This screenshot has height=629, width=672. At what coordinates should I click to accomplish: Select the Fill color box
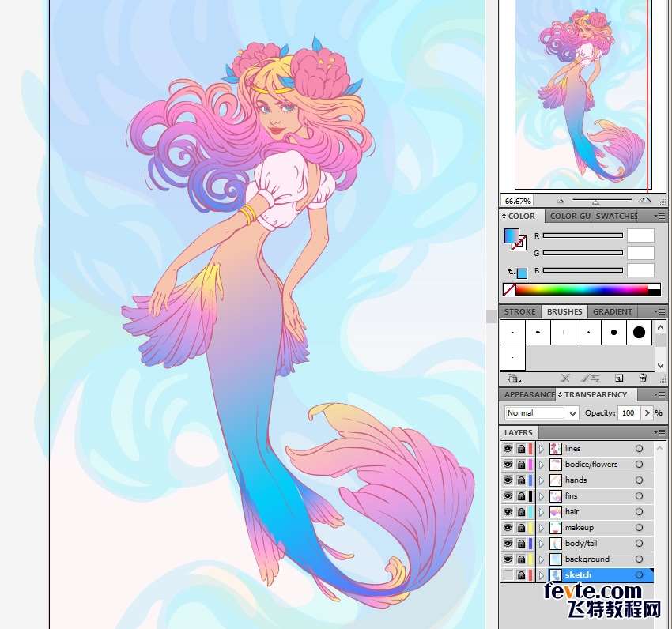[x=511, y=235]
